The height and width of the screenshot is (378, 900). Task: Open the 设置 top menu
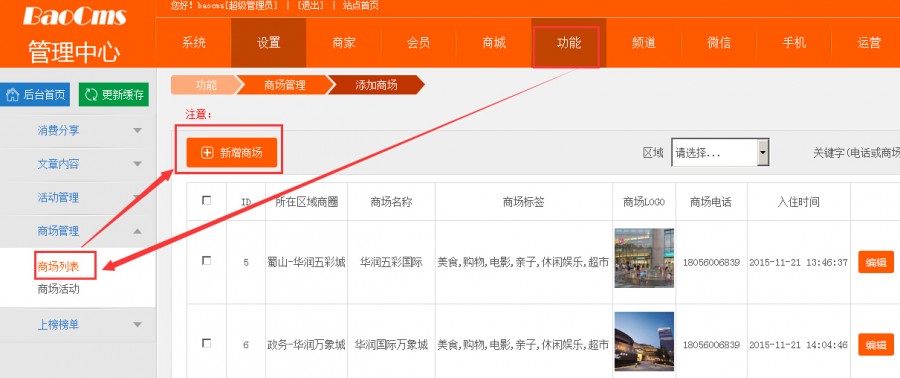click(x=268, y=43)
